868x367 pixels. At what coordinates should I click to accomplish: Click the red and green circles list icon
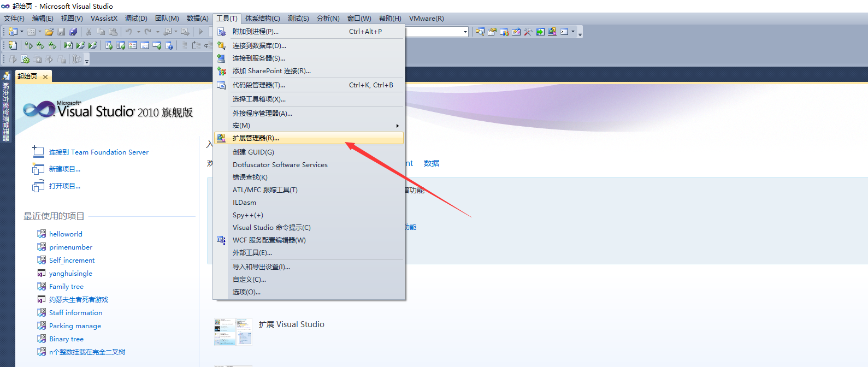(x=133, y=45)
